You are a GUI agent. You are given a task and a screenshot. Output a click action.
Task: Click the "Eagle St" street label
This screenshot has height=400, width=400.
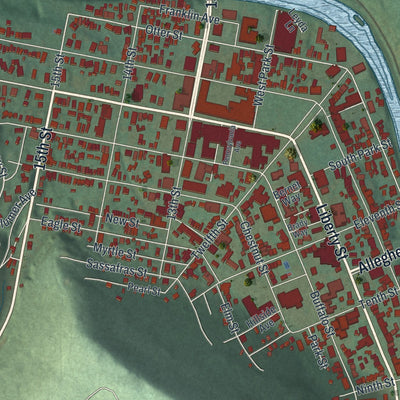(x=62, y=224)
